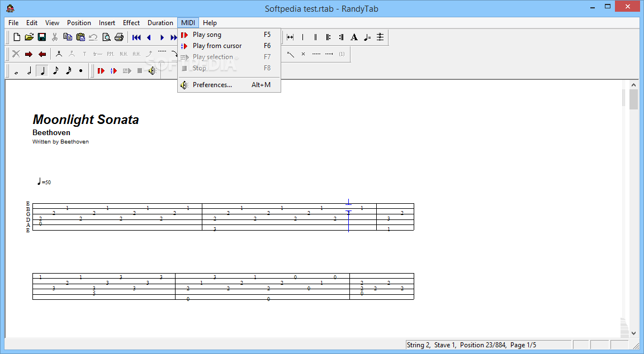
Task: Click the Beethoven artist text
Action: 51,132
